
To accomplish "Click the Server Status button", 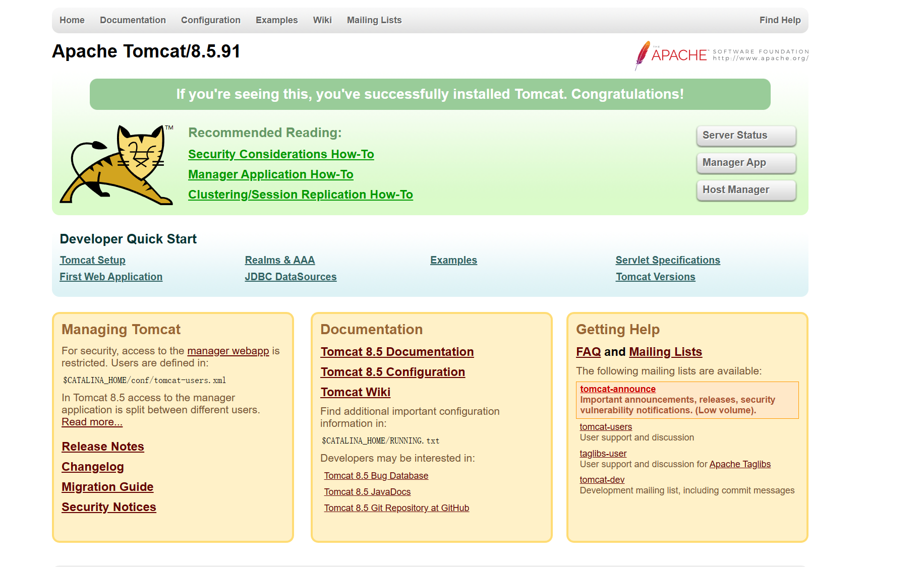I will pyautogui.click(x=746, y=136).
